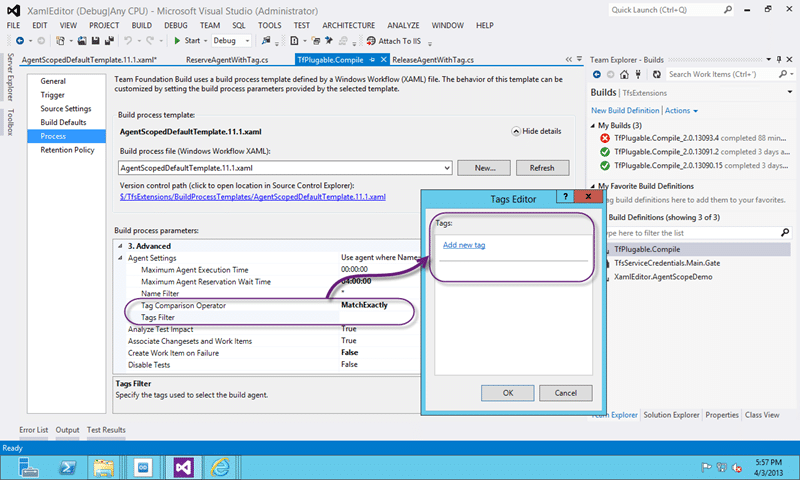Open the build process file combo box
Image resolution: width=800 pixels, height=480 pixels.
click(285, 168)
